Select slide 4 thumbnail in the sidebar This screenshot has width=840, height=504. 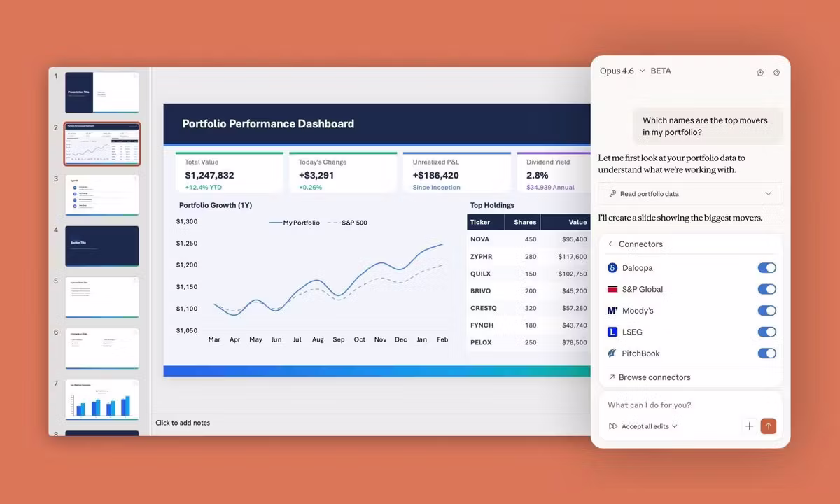pyautogui.click(x=101, y=246)
